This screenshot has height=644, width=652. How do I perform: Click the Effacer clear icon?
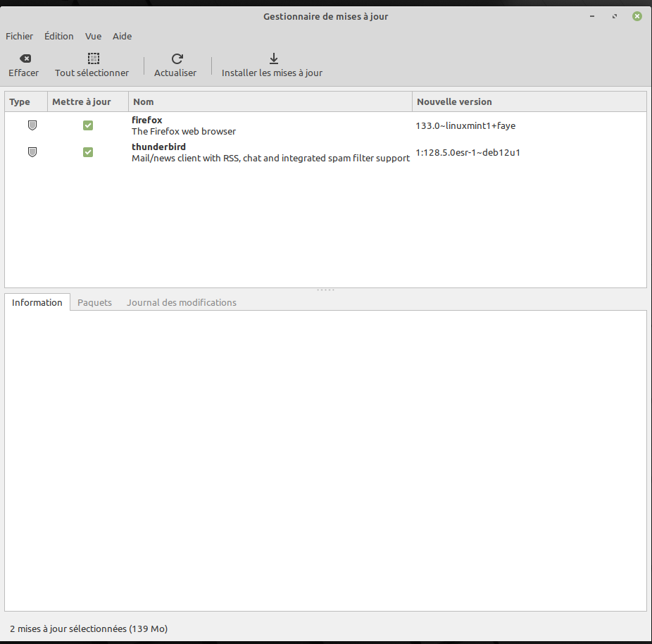tap(24, 59)
